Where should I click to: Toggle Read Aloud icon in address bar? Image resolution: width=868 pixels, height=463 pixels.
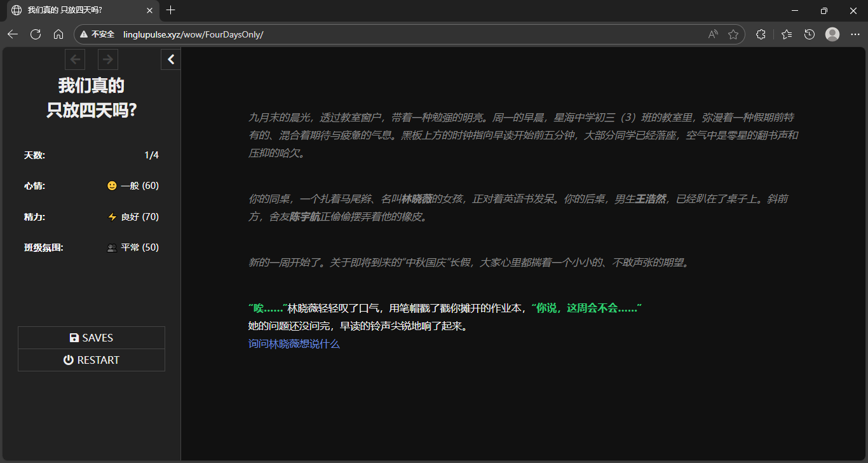(x=713, y=34)
